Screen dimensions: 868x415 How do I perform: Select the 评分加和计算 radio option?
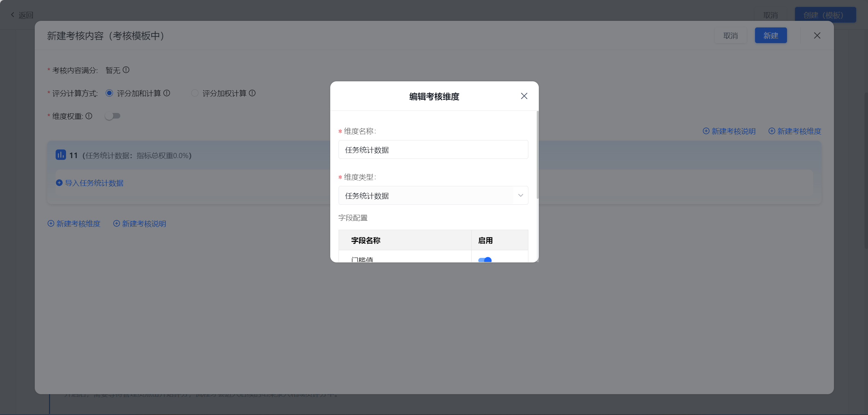coord(109,93)
